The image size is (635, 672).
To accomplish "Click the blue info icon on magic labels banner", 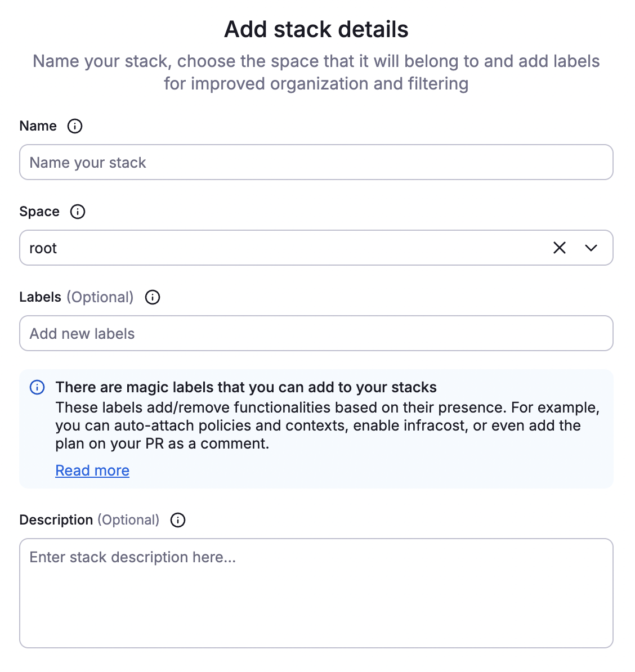I will click(x=36, y=387).
